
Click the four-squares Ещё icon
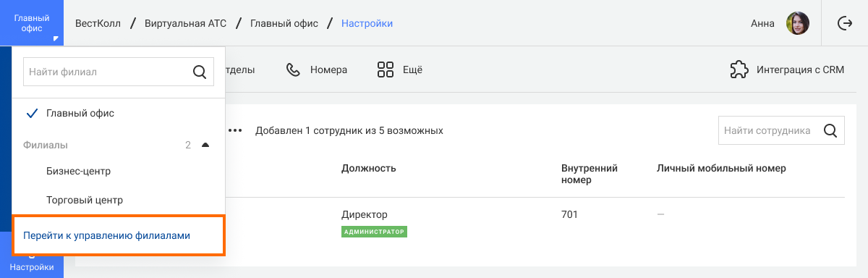(386, 70)
